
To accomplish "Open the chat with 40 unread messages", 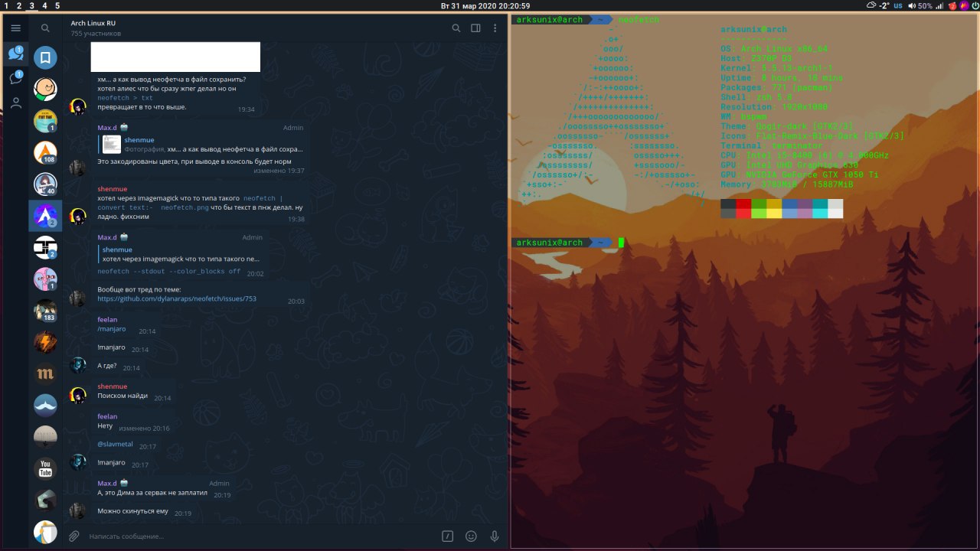I will click(x=45, y=184).
